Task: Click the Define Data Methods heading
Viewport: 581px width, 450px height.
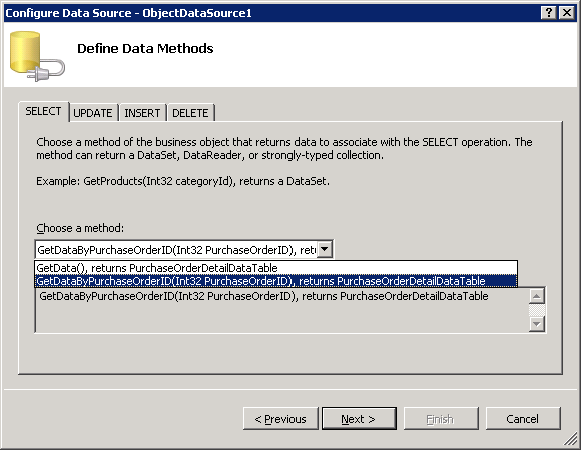Action: tap(145, 49)
